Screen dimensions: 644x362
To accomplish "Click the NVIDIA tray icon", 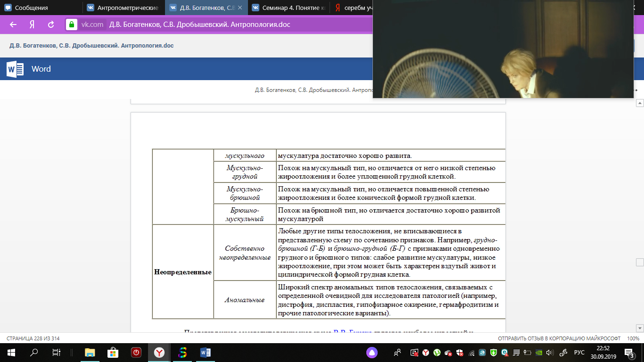I will [x=538, y=352].
